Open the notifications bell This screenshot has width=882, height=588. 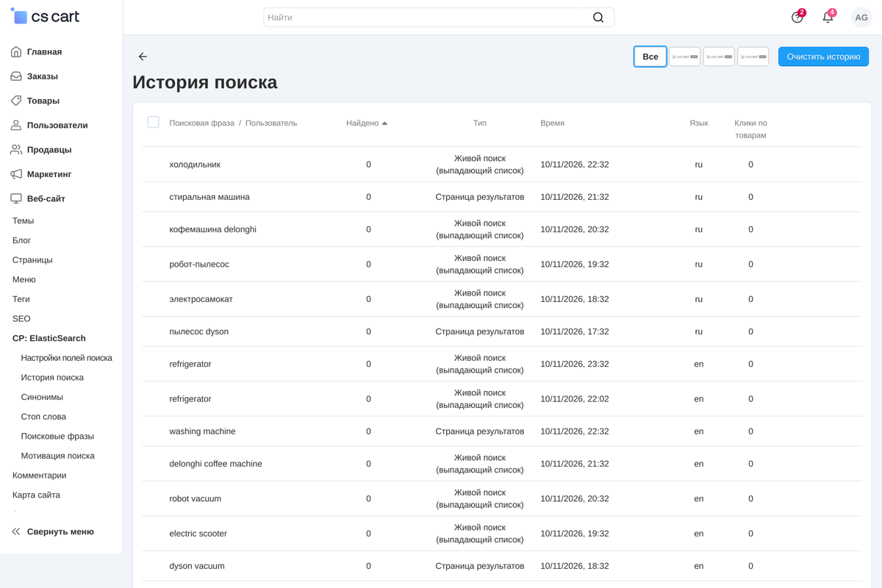pyautogui.click(x=828, y=17)
